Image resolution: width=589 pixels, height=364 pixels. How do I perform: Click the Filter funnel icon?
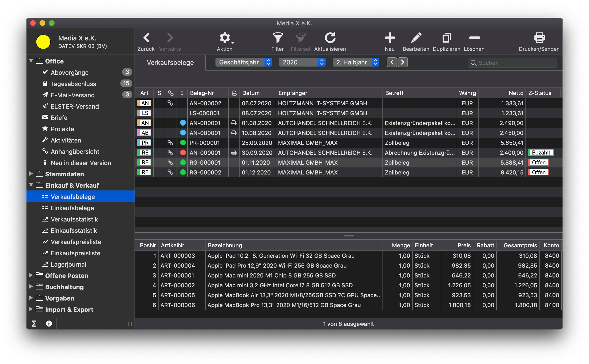(x=278, y=38)
